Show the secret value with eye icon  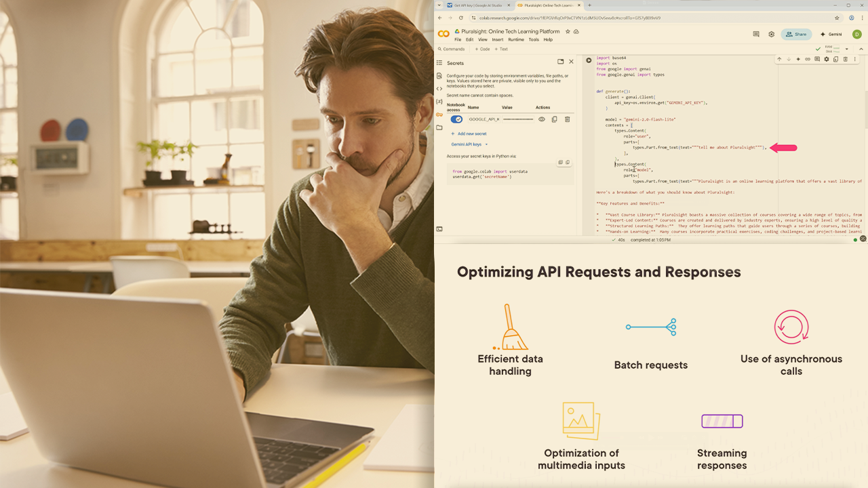coord(541,119)
